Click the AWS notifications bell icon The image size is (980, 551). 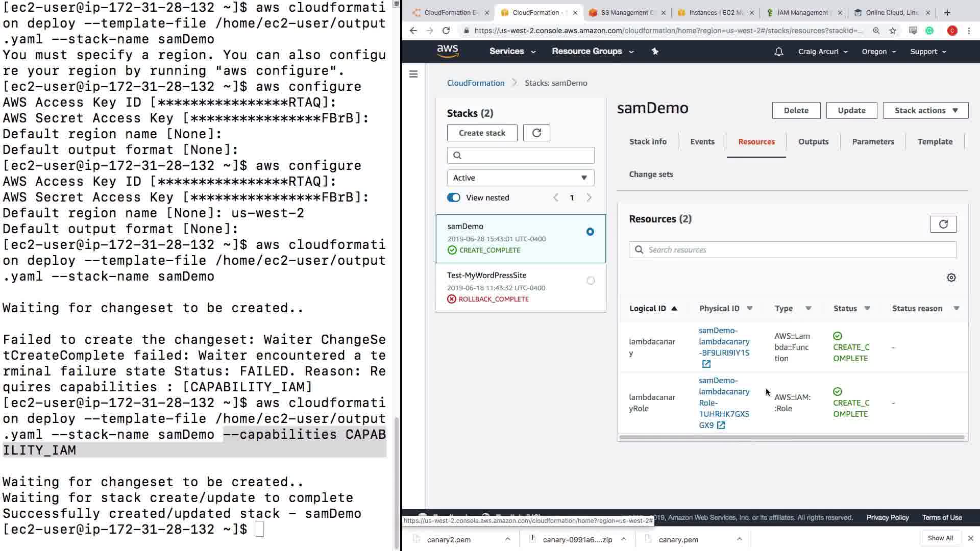coord(778,52)
